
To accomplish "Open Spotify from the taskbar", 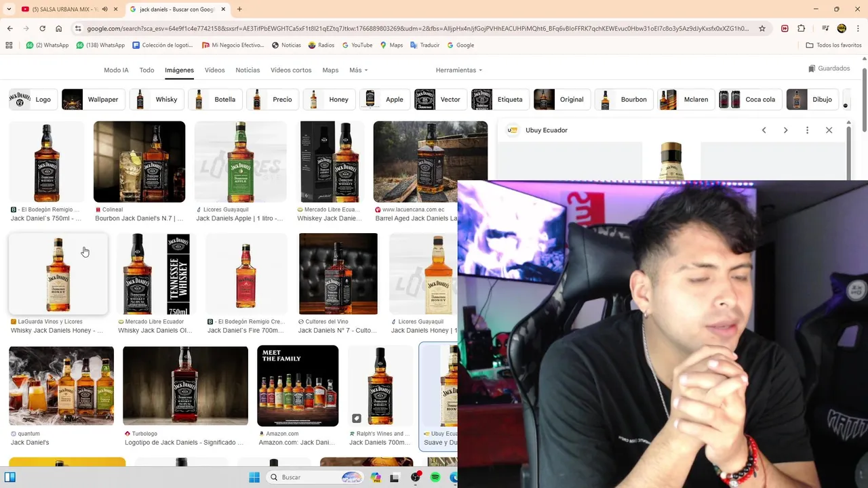I will 435,477.
